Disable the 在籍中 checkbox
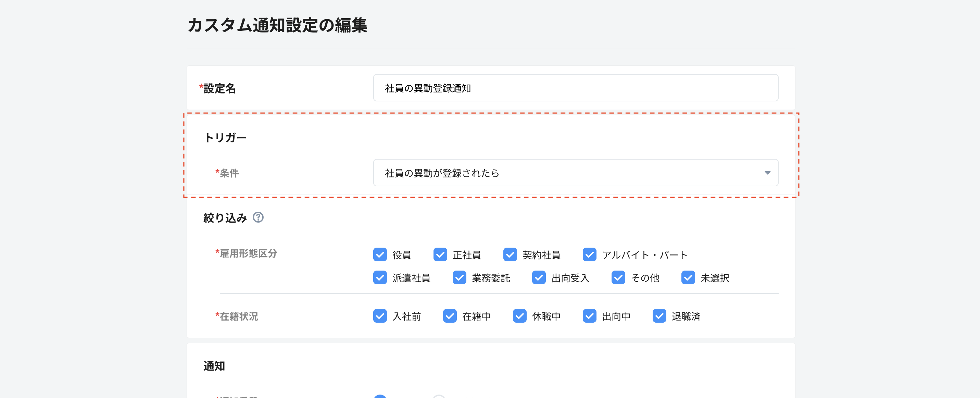Image resolution: width=980 pixels, height=398 pixels. coord(450,316)
